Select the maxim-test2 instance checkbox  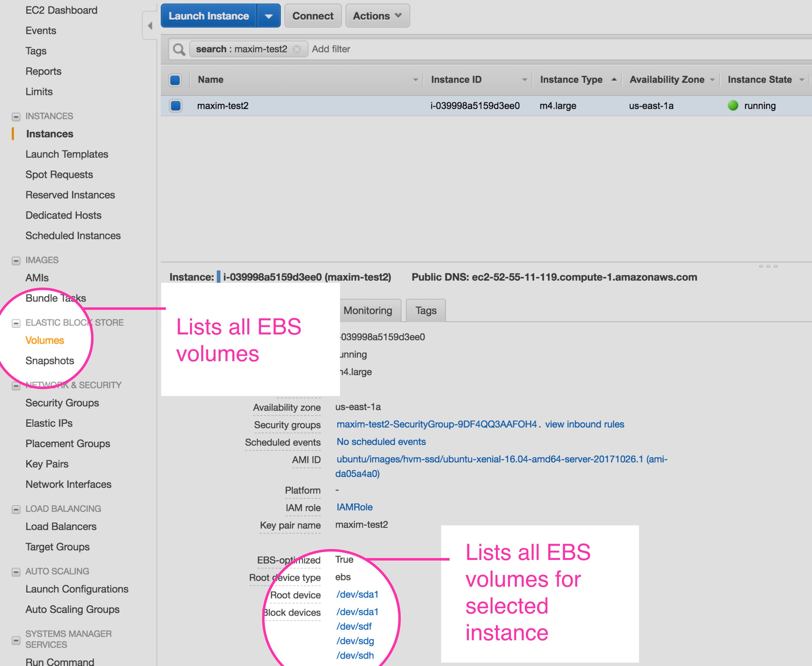tap(175, 106)
